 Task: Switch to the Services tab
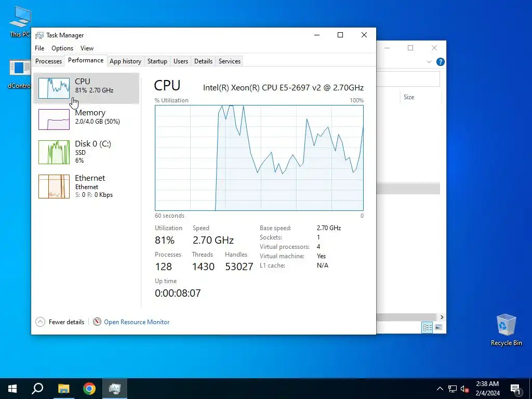click(x=229, y=61)
